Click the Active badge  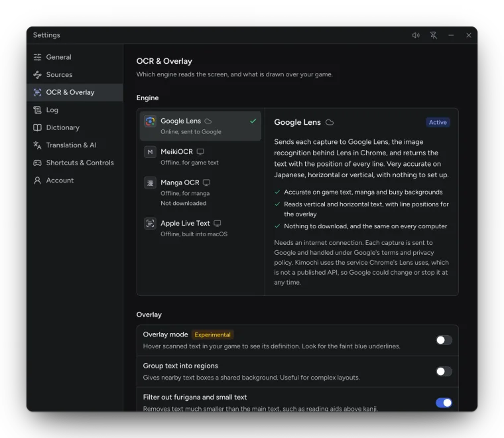pos(438,123)
